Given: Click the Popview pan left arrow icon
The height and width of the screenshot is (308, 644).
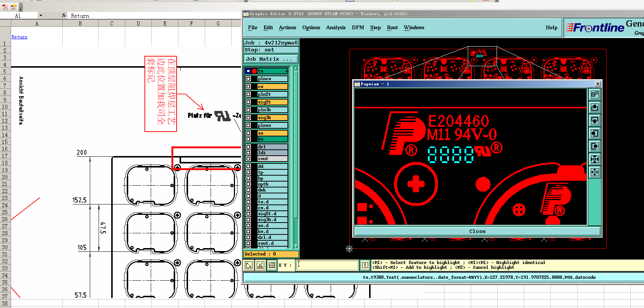Looking at the screenshot, I should tap(594, 133).
